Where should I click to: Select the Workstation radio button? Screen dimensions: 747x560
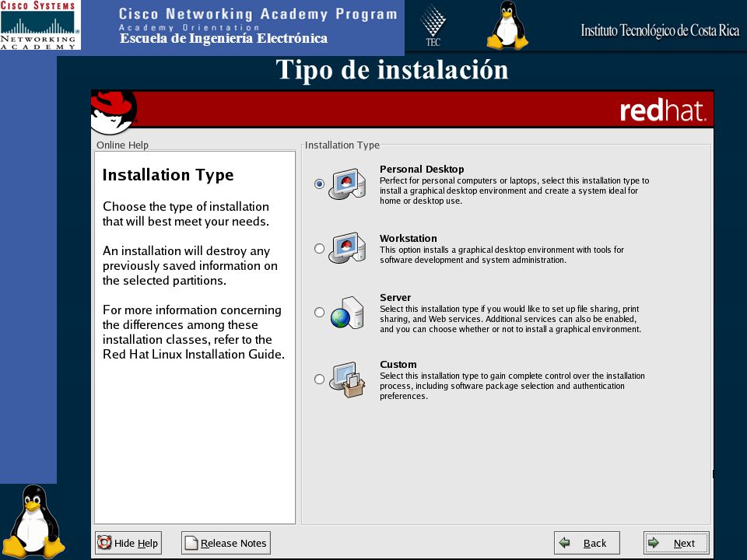tap(319, 249)
